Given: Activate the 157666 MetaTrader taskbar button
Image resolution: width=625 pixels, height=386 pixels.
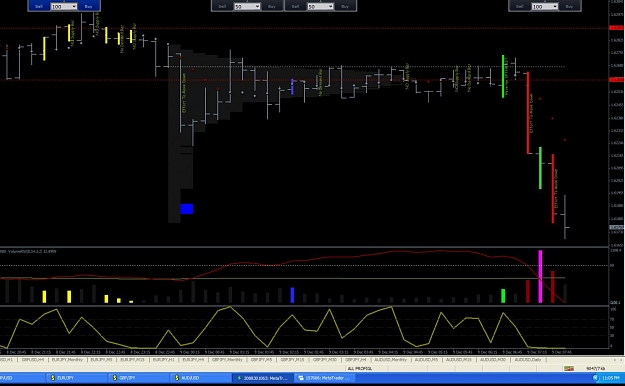Looking at the screenshot, I should coord(325,378).
